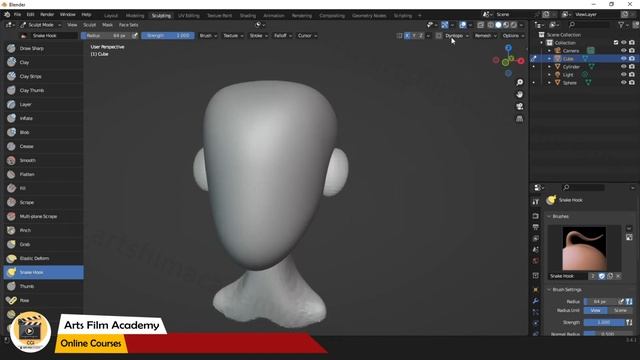Switch perspective/orthographic grid icon
The width and height of the screenshot is (640, 360).
click(520, 119)
